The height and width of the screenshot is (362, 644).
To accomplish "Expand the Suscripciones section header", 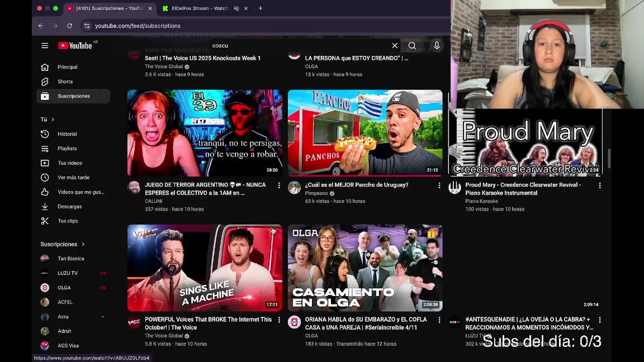I will point(62,244).
